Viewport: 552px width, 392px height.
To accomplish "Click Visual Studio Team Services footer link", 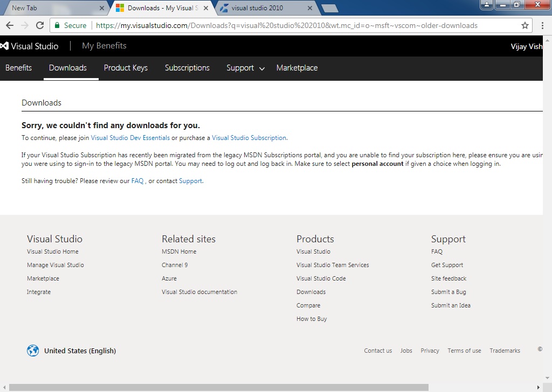I will coord(333,265).
